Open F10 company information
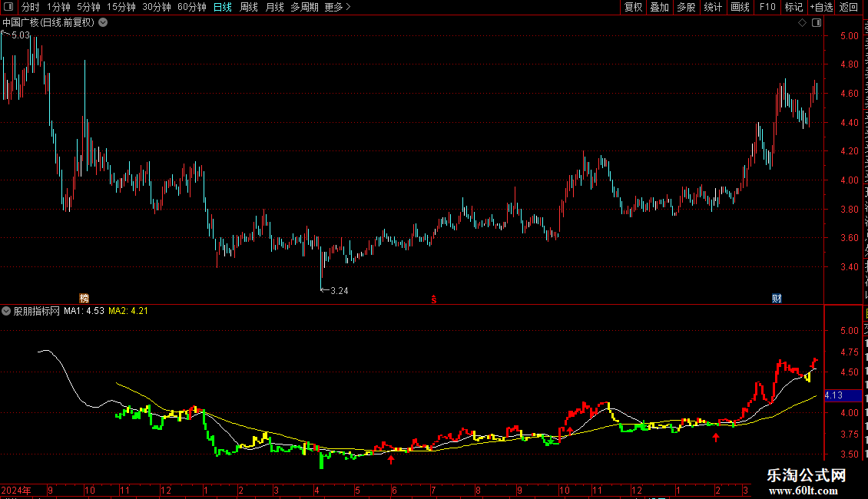868x499 pixels. 767,7
